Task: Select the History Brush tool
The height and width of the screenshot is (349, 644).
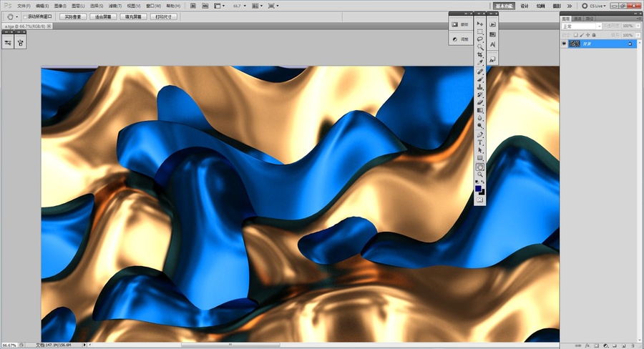Action: click(x=479, y=95)
